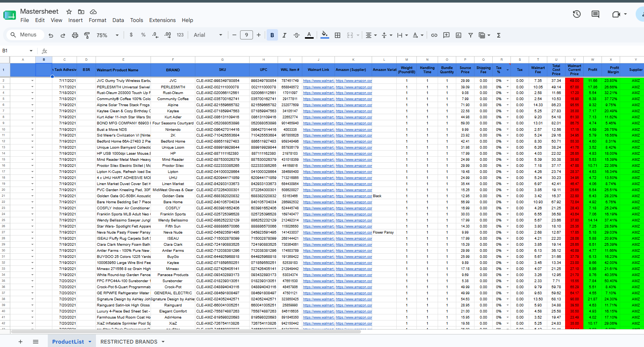Start a Meet call with camera icon
Viewport: 644px width, 347px height.
point(616,14)
